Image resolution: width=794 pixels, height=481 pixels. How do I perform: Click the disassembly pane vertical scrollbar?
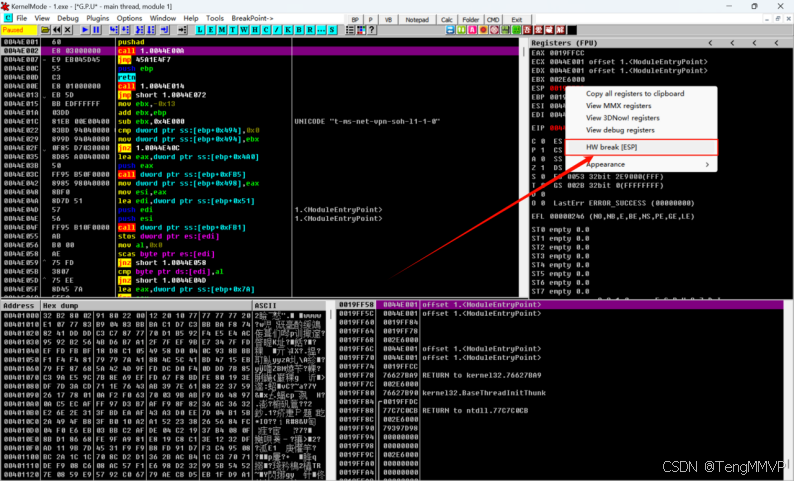(524, 167)
